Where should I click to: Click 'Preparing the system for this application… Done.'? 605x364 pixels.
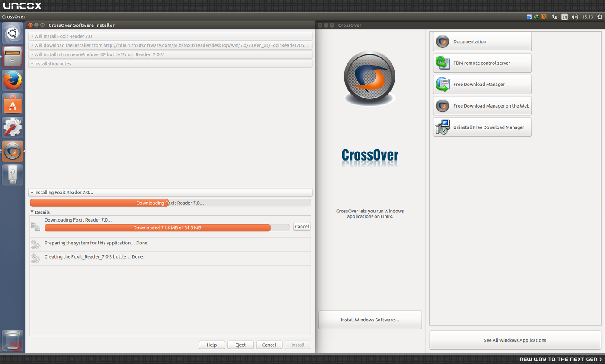pos(96,243)
